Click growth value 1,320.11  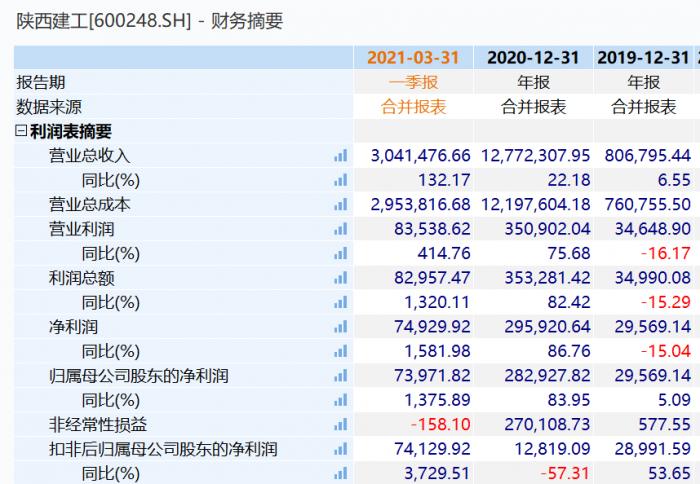point(437,302)
